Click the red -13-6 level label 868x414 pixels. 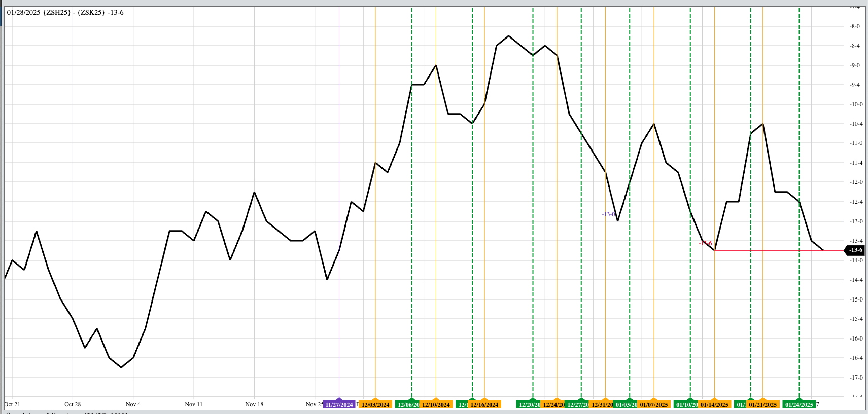click(705, 243)
